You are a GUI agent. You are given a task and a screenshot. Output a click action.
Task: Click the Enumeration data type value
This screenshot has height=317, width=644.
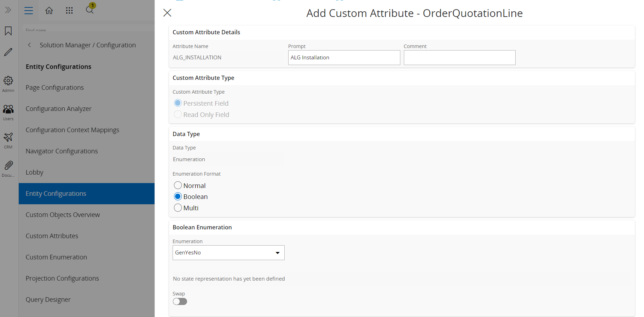[x=189, y=159]
